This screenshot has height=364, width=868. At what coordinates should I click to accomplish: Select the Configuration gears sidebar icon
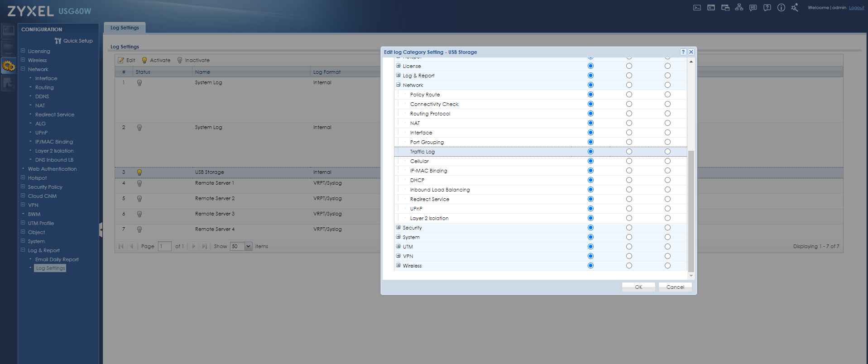point(9,67)
